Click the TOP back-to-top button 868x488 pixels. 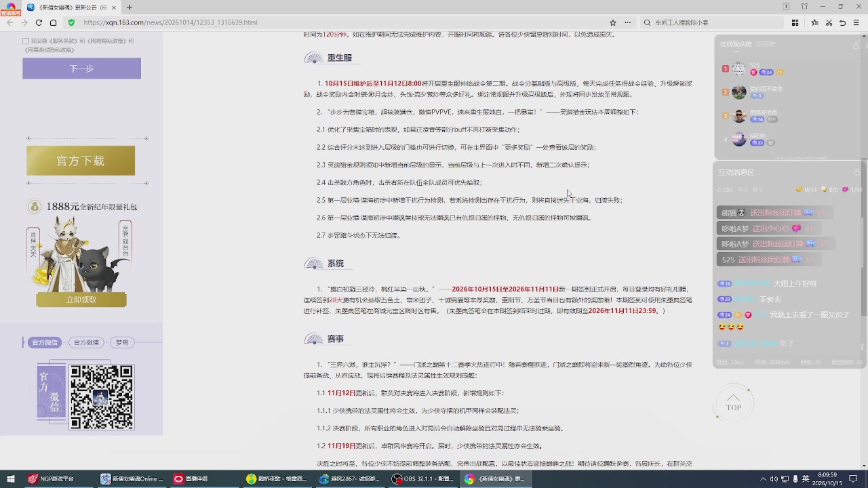[x=733, y=403]
